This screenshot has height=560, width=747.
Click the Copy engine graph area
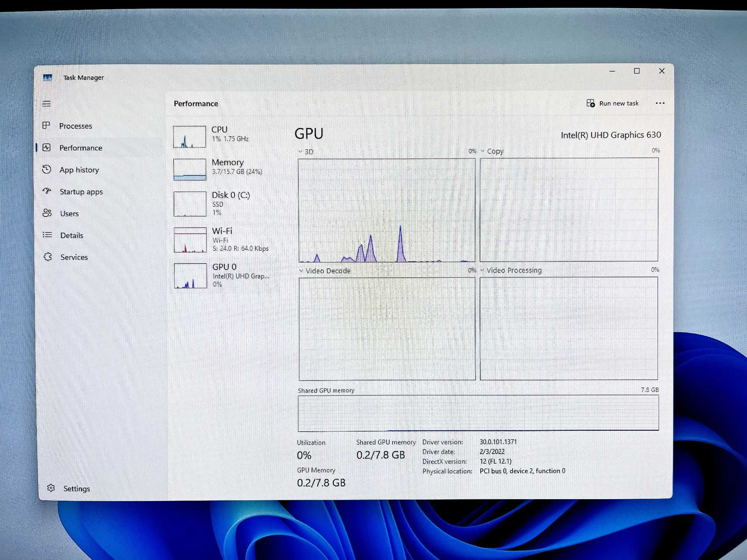coord(569,209)
